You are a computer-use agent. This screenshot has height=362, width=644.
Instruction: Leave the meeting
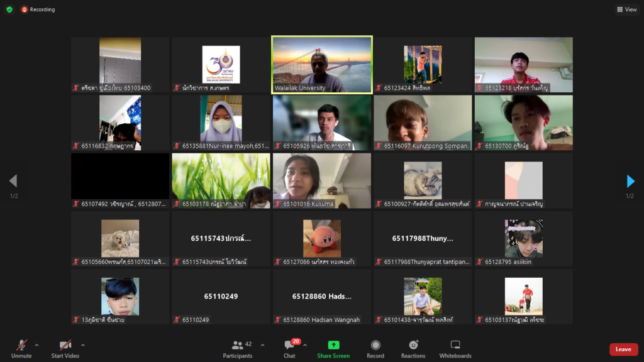[623, 349]
